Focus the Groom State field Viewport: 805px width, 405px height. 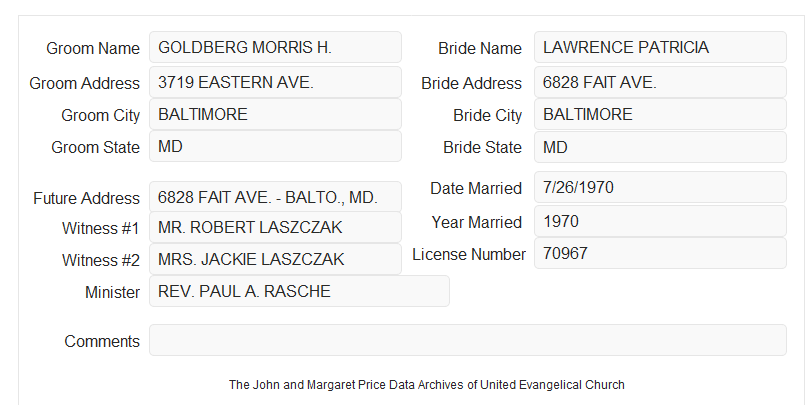pyautogui.click(x=275, y=146)
